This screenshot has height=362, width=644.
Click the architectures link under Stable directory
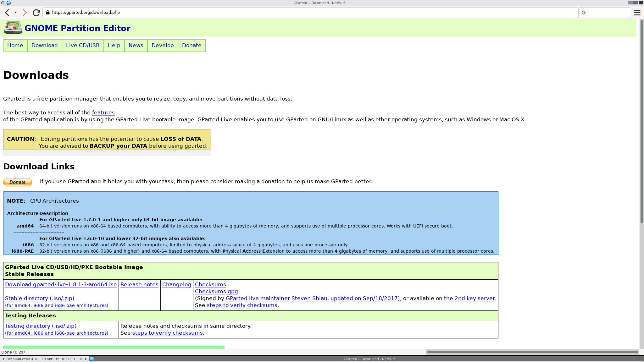[x=57, y=305]
